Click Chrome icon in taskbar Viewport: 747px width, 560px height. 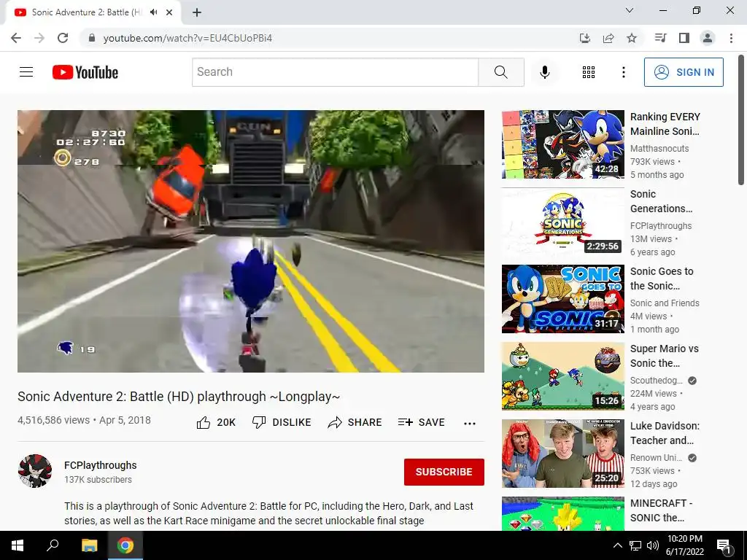click(x=125, y=545)
